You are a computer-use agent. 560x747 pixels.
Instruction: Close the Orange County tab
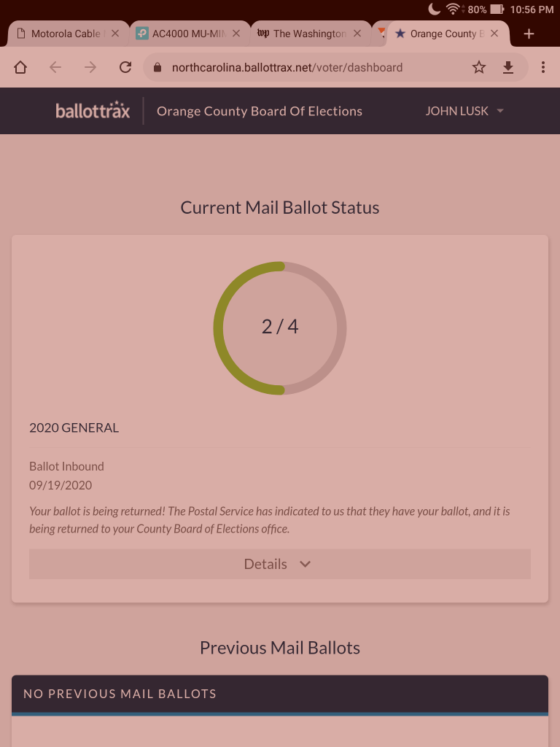(494, 34)
